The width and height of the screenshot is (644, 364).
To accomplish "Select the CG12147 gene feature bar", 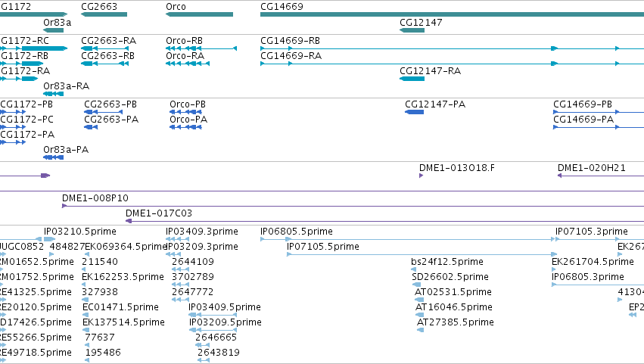I will (x=412, y=30).
